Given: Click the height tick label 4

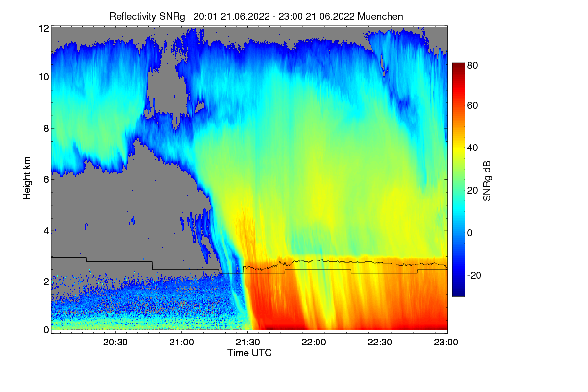Looking at the screenshot, I should pos(46,231).
